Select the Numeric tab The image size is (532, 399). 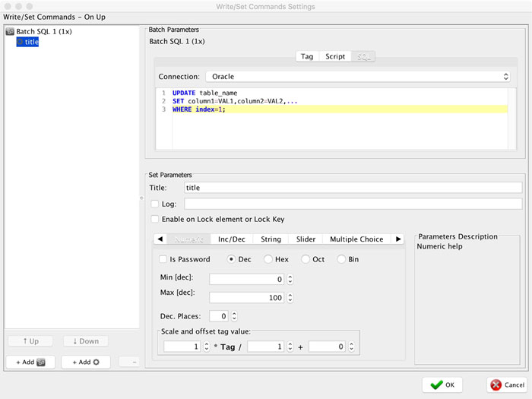click(189, 239)
